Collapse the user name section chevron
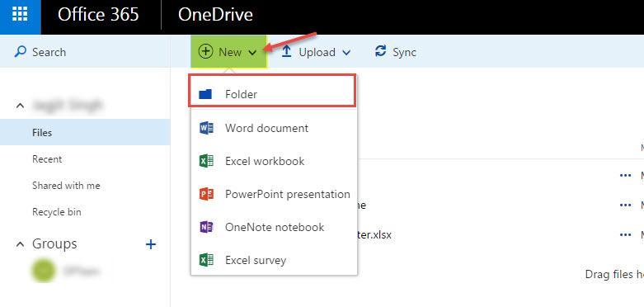 [x=20, y=106]
